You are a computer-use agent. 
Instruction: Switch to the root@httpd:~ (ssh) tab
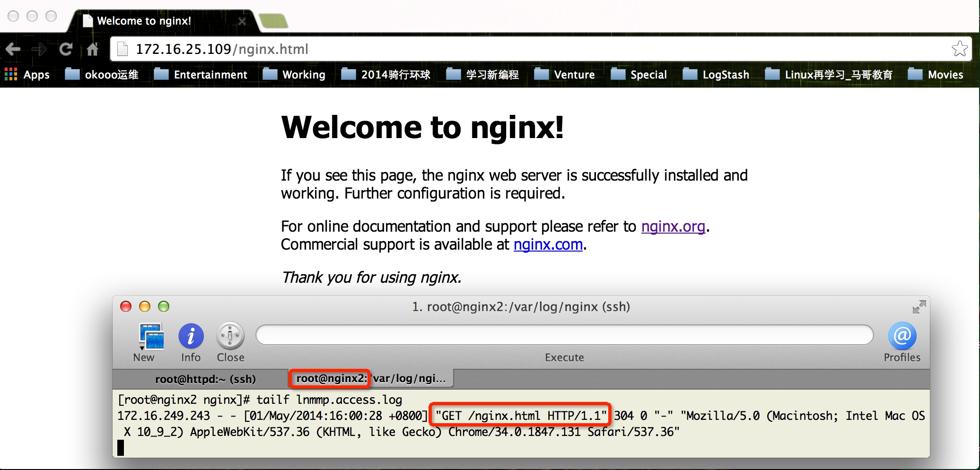[205, 379]
